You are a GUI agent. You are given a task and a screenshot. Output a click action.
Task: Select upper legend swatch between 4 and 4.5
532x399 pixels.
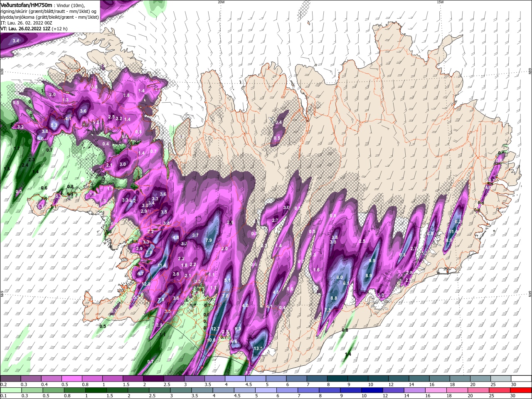(x=235, y=379)
